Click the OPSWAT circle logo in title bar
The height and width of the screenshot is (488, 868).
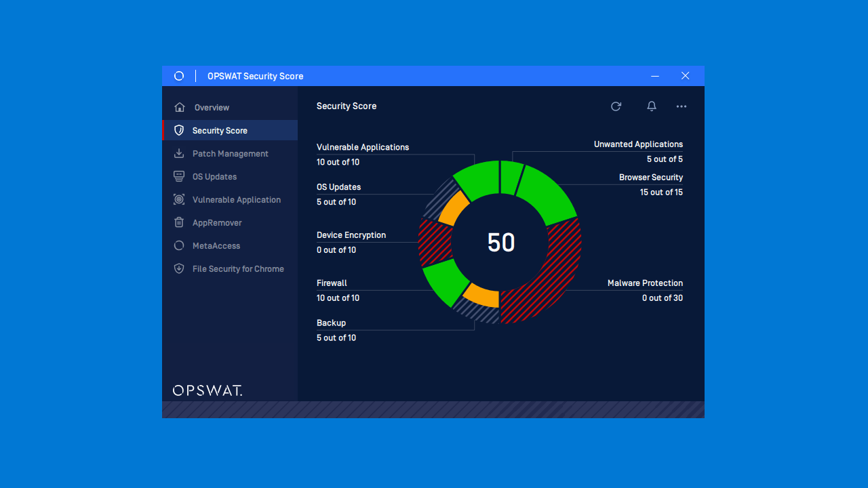179,76
